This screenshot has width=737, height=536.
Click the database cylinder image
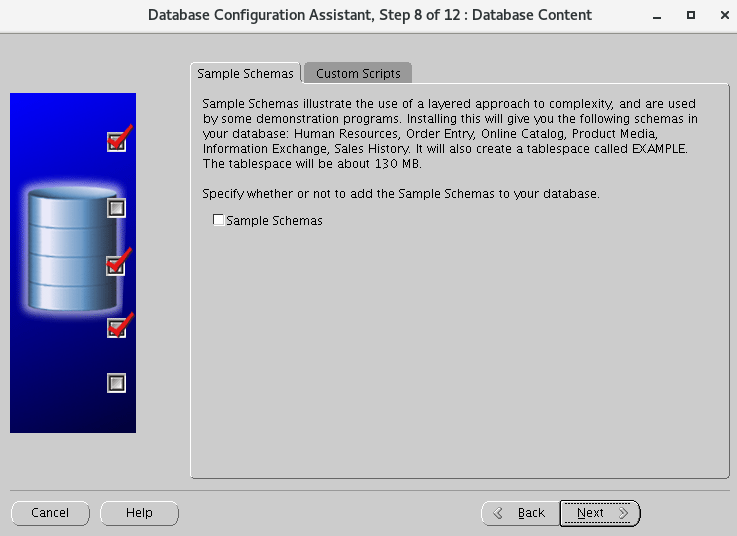tap(72, 248)
